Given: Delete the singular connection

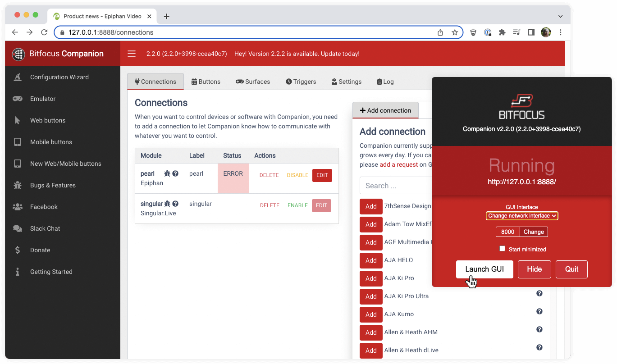Looking at the screenshot, I should (270, 205).
